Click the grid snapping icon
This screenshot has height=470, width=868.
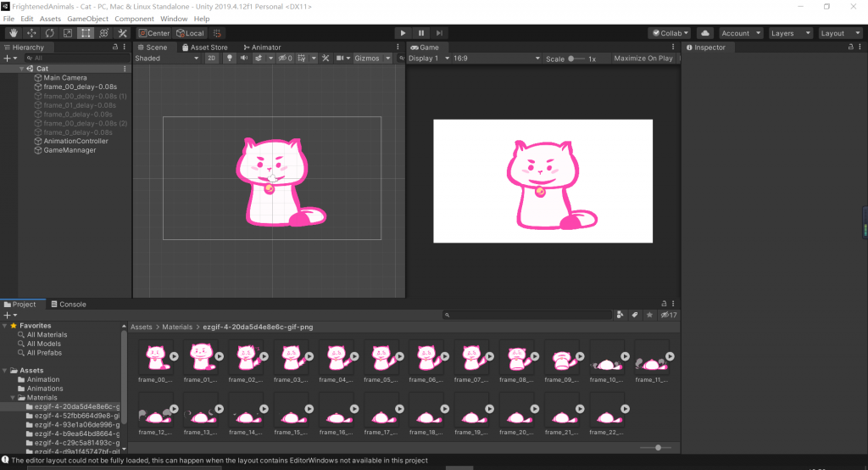click(x=217, y=33)
